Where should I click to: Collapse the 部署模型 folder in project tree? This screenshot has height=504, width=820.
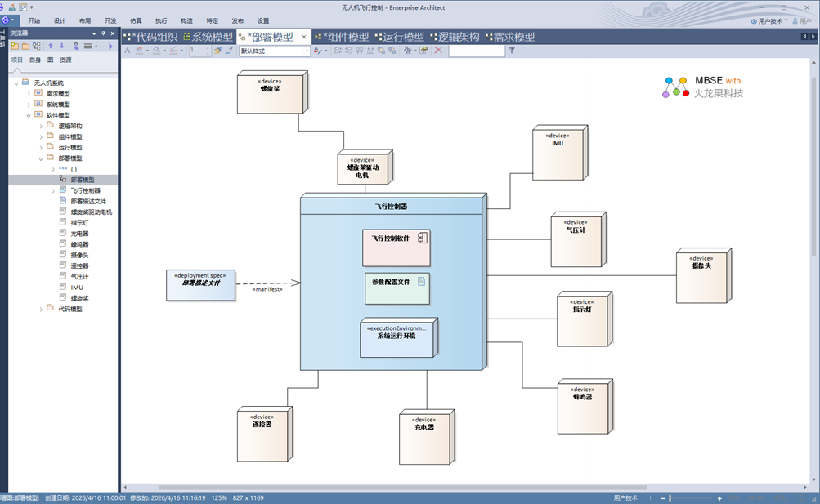click(41, 158)
